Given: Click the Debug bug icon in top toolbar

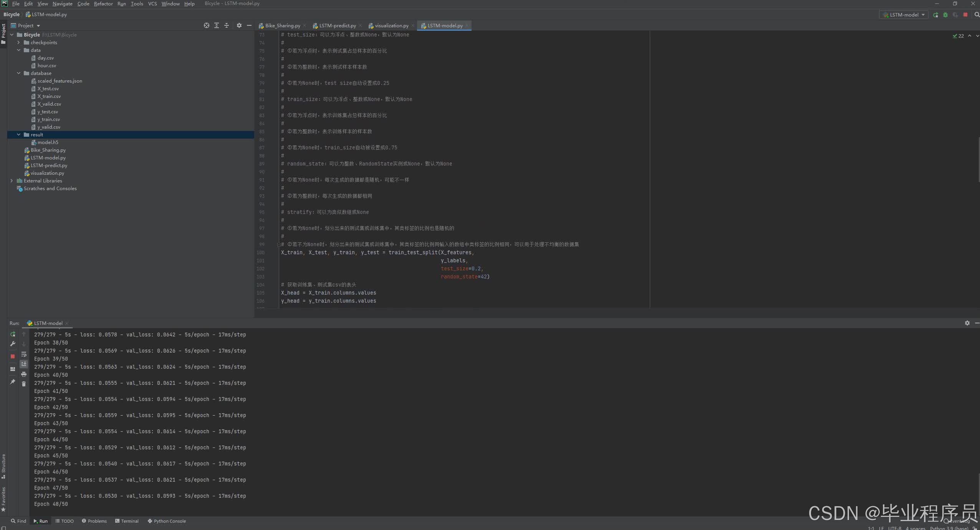Looking at the screenshot, I should pyautogui.click(x=945, y=15).
